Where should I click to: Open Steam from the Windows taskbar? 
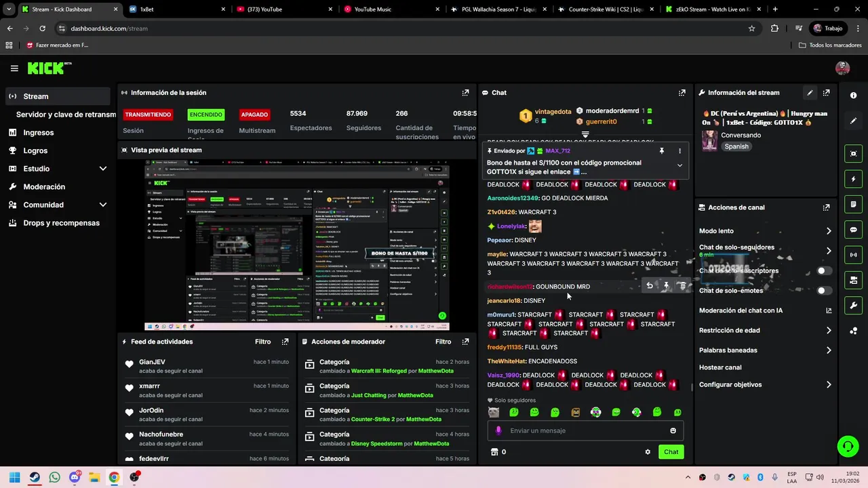pyautogui.click(x=35, y=477)
